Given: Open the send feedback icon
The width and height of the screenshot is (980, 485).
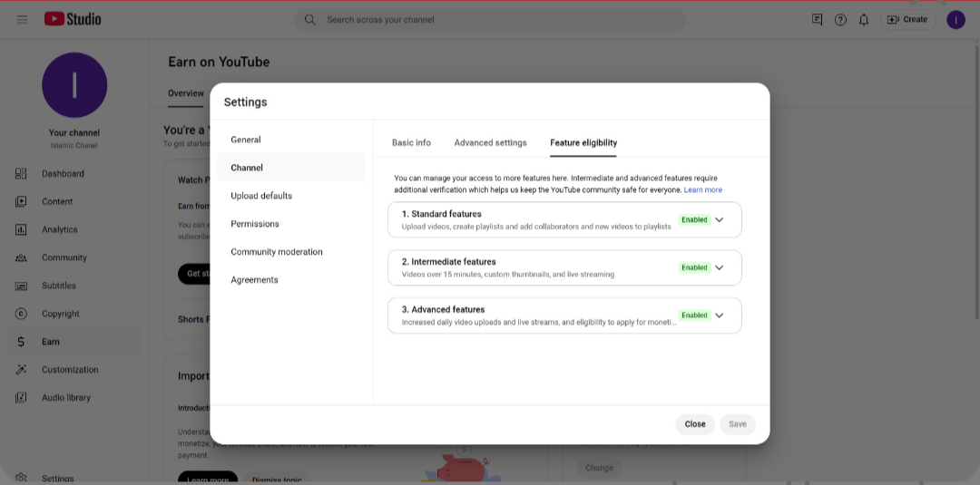Looking at the screenshot, I should [817, 19].
